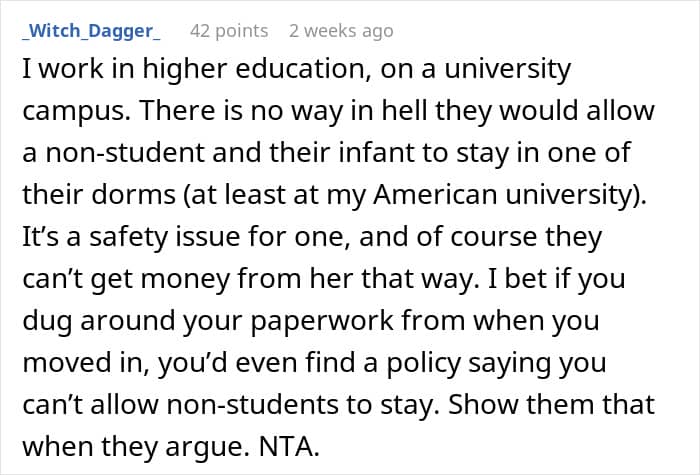
Task: Click the word "non-student" in third line
Action: coord(125,153)
